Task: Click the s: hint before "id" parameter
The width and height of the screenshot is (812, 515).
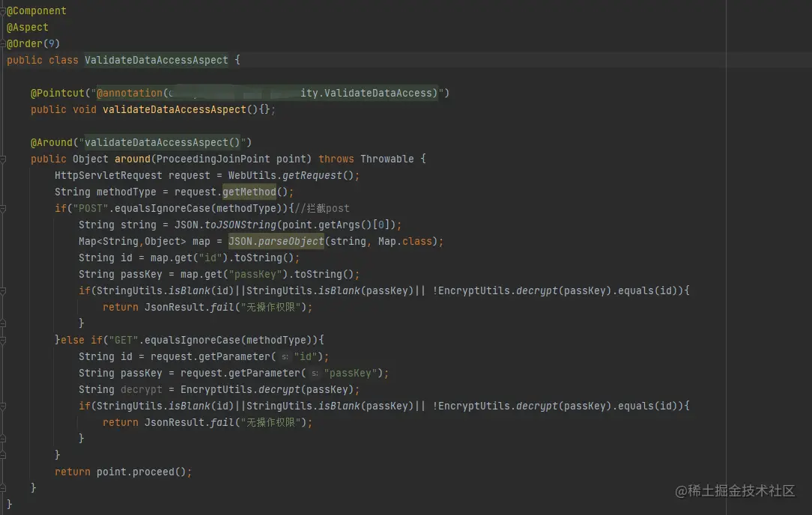Action: pyautogui.click(x=285, y=357)
